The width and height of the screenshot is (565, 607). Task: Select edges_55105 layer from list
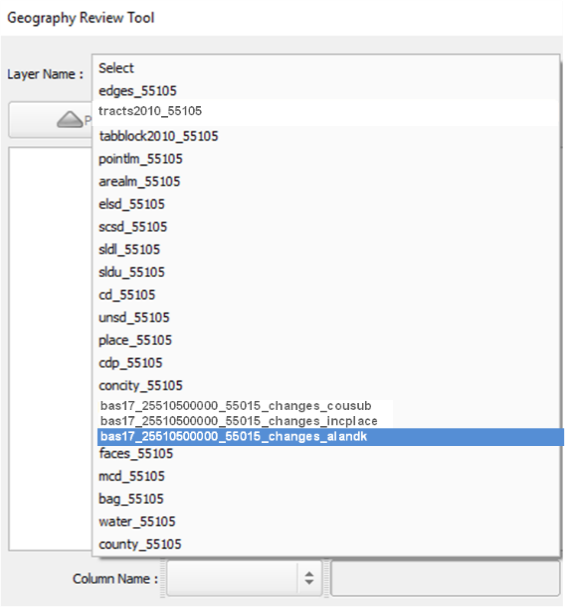326,91
